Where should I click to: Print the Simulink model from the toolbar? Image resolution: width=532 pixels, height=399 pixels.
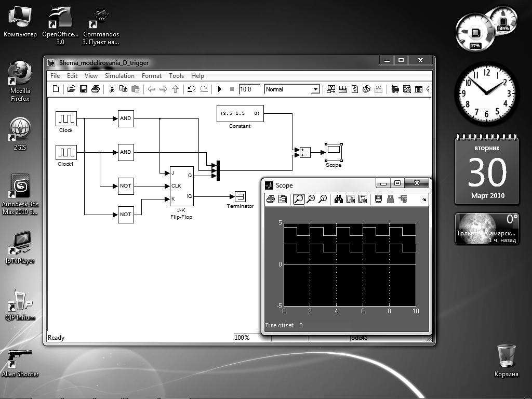[96, 89]
